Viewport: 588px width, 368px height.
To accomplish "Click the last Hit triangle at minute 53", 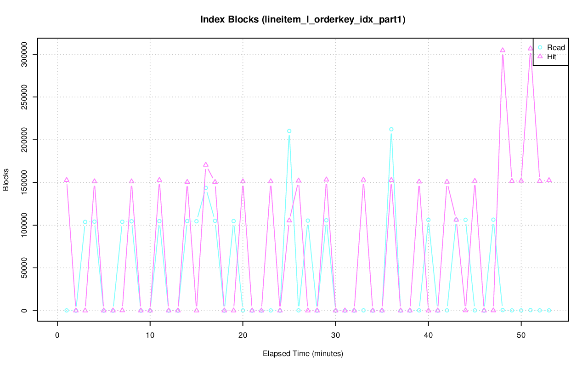I will 549,180.
